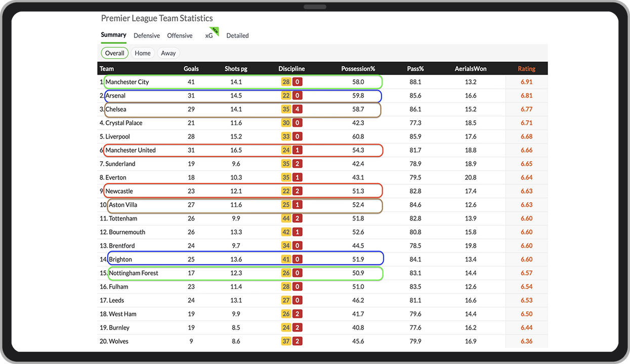
Task: Switch to the Offensive tab
Action: pos(180,35)
